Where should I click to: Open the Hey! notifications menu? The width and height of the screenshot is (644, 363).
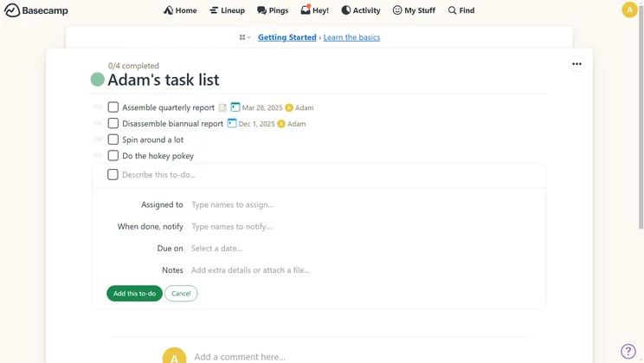[x=314, y=10]
